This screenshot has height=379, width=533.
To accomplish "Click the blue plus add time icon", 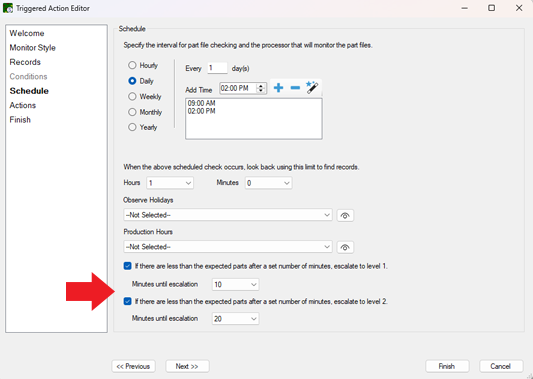I will point(278,88).
